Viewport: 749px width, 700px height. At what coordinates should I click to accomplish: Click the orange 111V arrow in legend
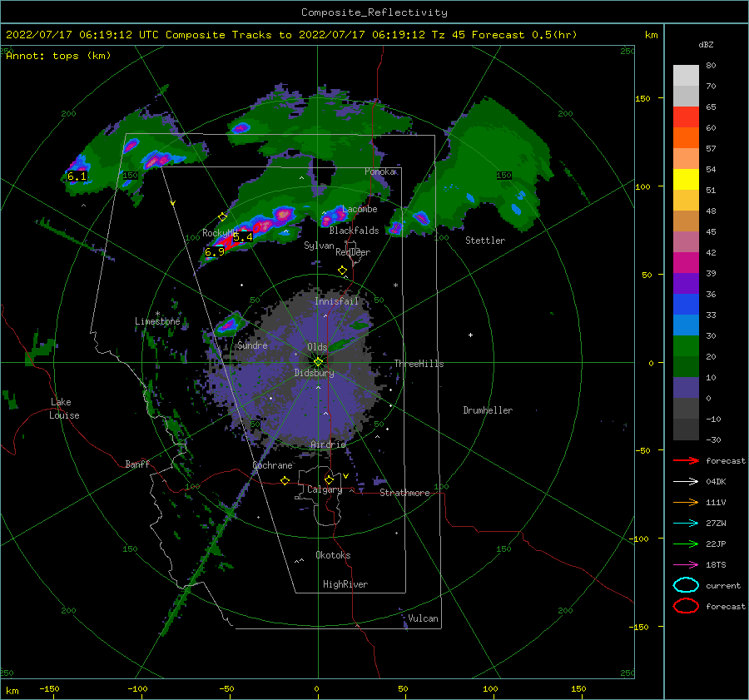(x=687, y=502)
